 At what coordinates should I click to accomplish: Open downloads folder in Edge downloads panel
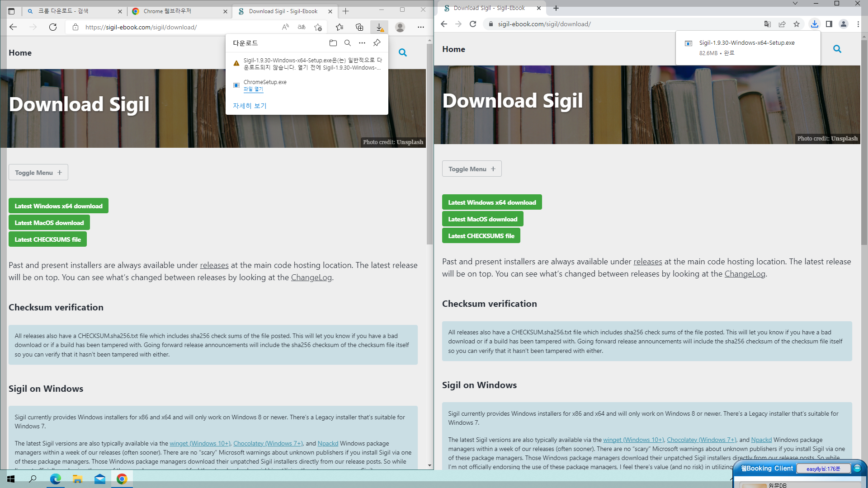pyautogui.click(x=333, y=43)
